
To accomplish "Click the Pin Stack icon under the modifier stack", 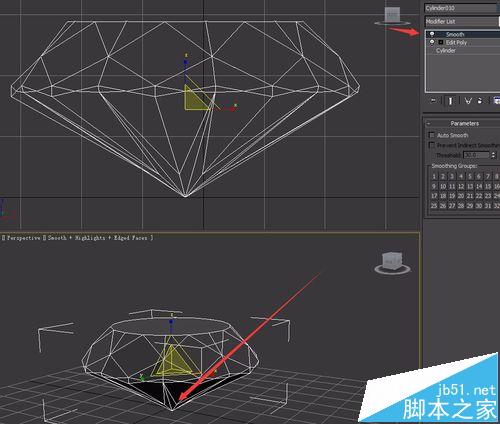I will pyautogui.click(x=433, y=100).
